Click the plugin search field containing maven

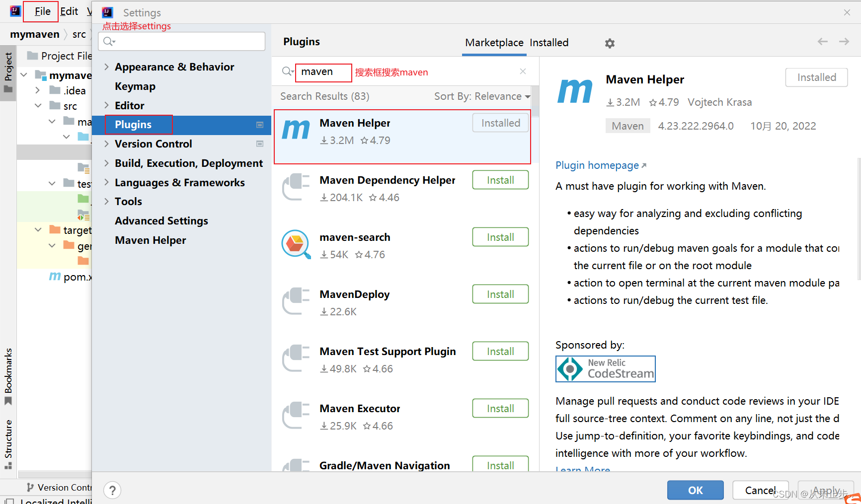323,72
